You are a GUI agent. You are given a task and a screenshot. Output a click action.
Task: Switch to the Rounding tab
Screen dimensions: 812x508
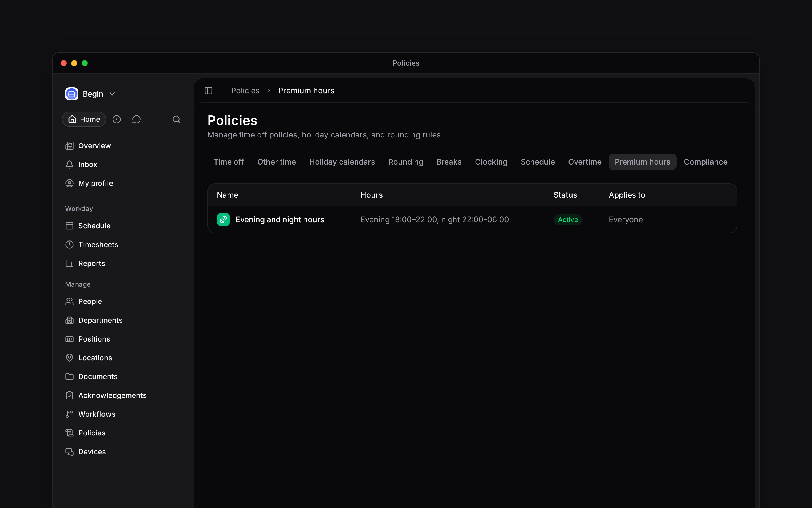(406, 162)
